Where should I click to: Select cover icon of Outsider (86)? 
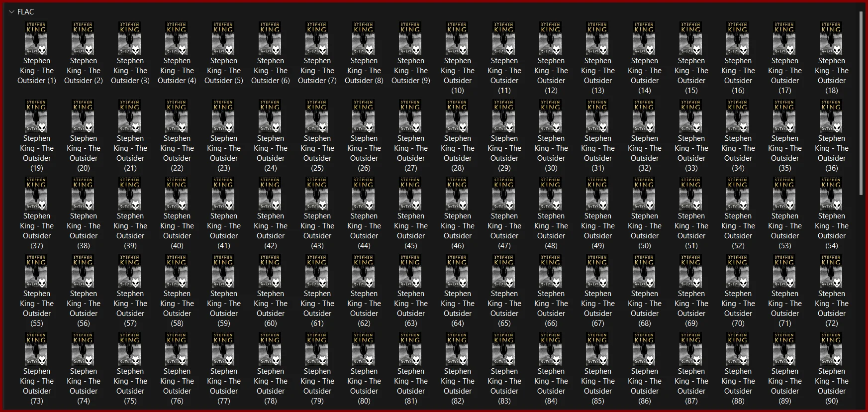[x=645, y=348]
